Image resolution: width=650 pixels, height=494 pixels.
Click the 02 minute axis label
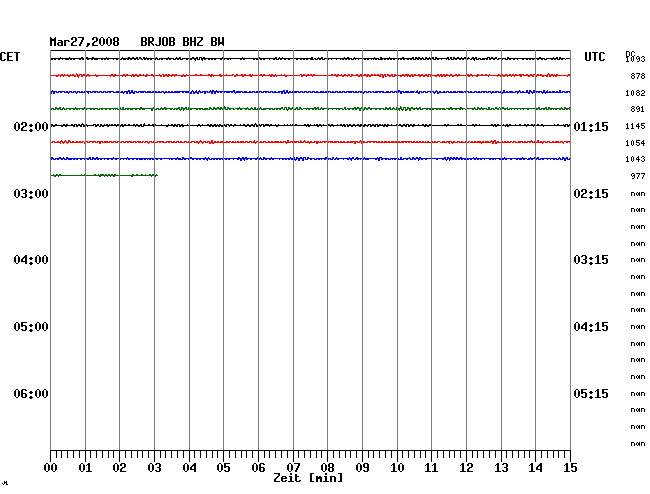[x=119, y=468]
